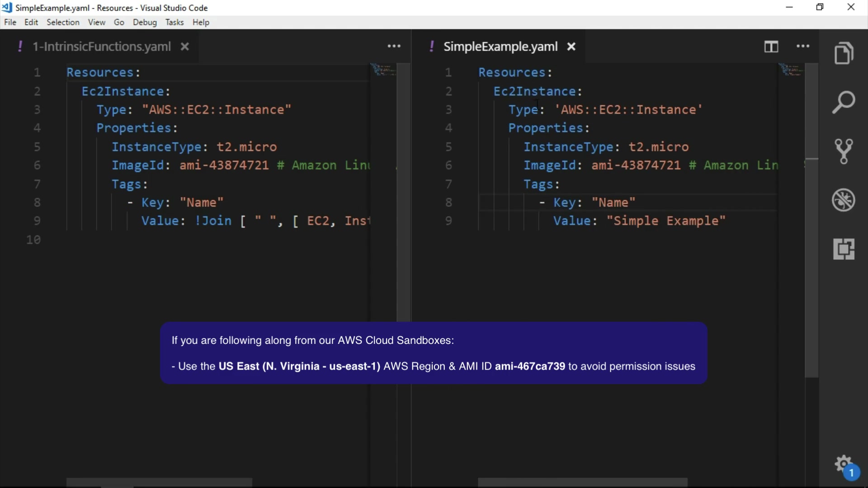Open the File menu
The height and width of the screenshot is (488, 868).
[10, 22]
